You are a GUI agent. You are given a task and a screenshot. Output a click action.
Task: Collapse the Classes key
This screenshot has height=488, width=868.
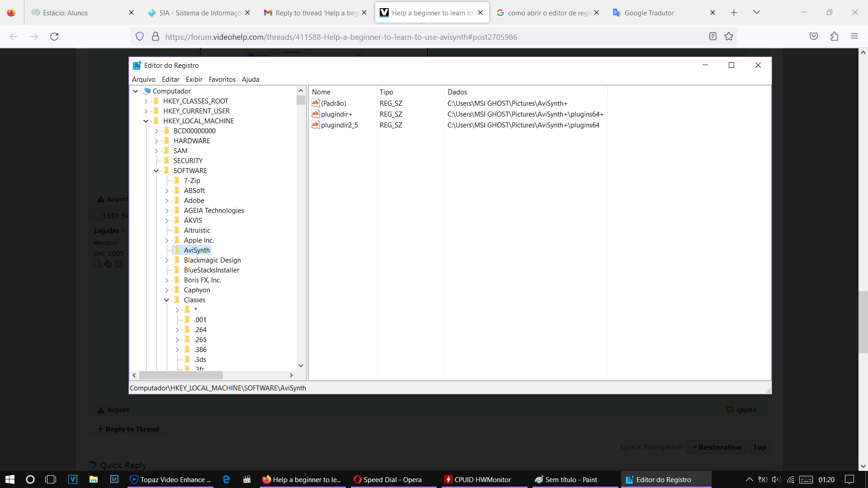(166, 300)
